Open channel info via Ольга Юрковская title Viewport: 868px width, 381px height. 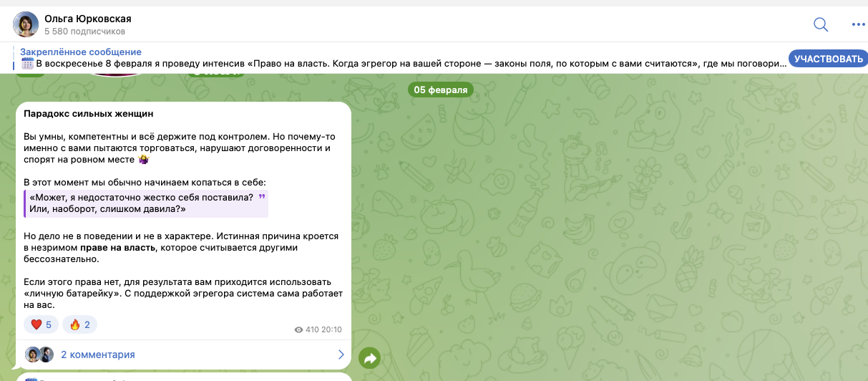pyautogui.click(x=87, y=19)
